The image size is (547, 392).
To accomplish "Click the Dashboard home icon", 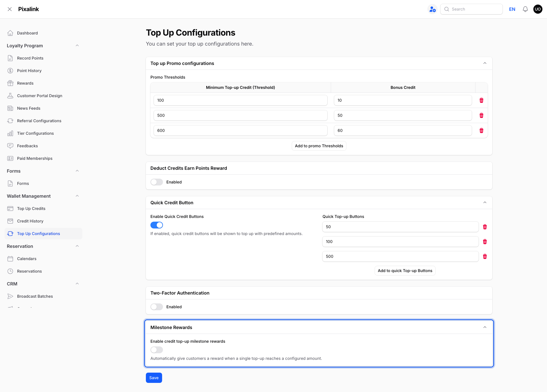I will click(10, 33).
